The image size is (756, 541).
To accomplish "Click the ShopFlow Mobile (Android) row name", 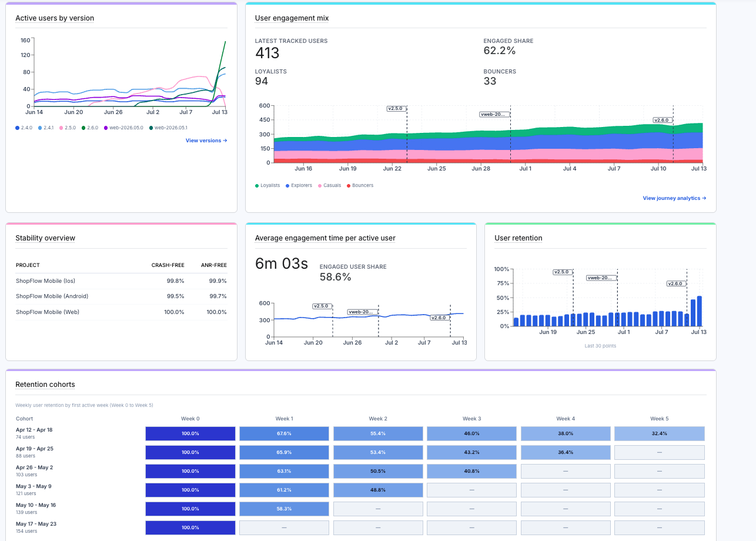I will tap(51, 296).
